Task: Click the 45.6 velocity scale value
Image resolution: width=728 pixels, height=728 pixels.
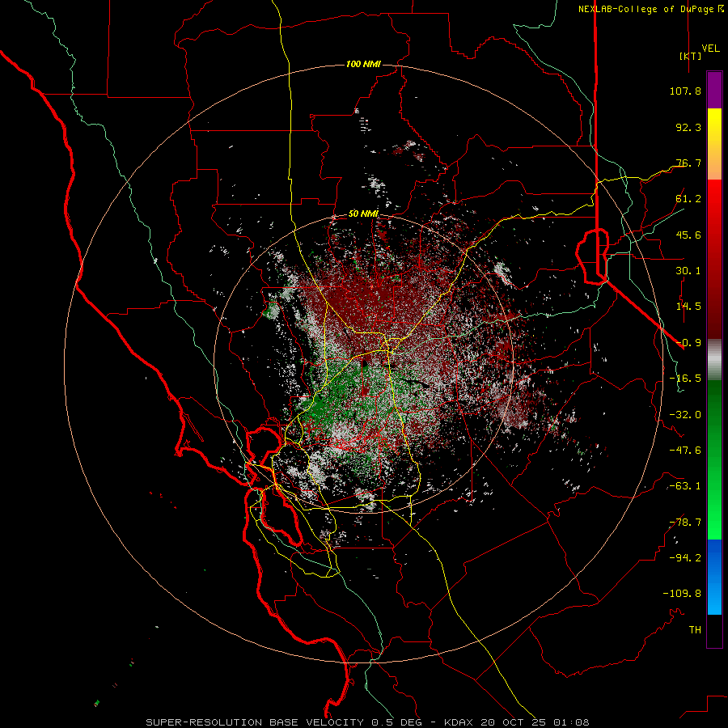Action: point(688,235)
